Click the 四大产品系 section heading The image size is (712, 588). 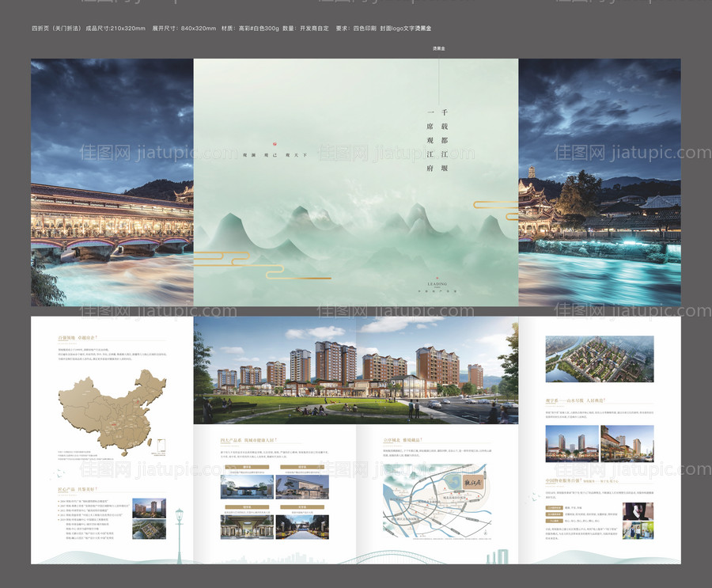coord(247,439)
